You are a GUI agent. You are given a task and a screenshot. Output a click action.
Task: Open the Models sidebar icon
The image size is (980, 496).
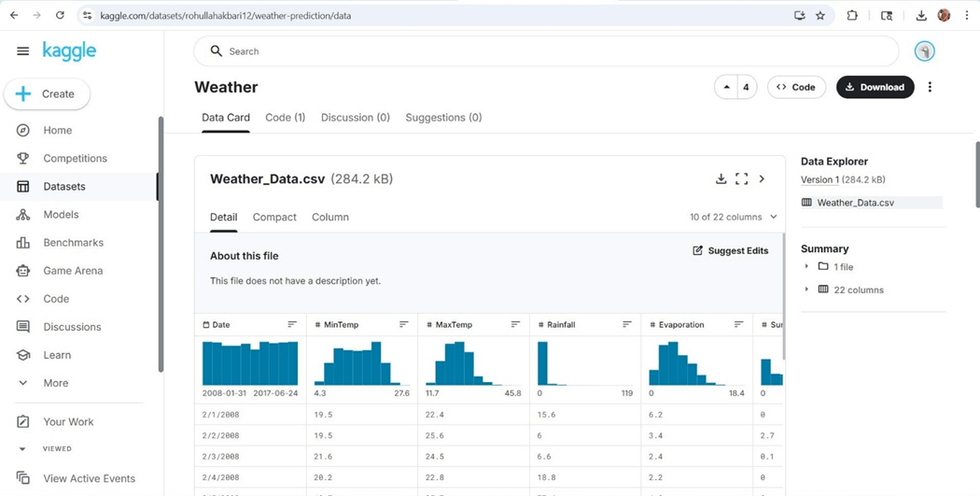(23, 215)
